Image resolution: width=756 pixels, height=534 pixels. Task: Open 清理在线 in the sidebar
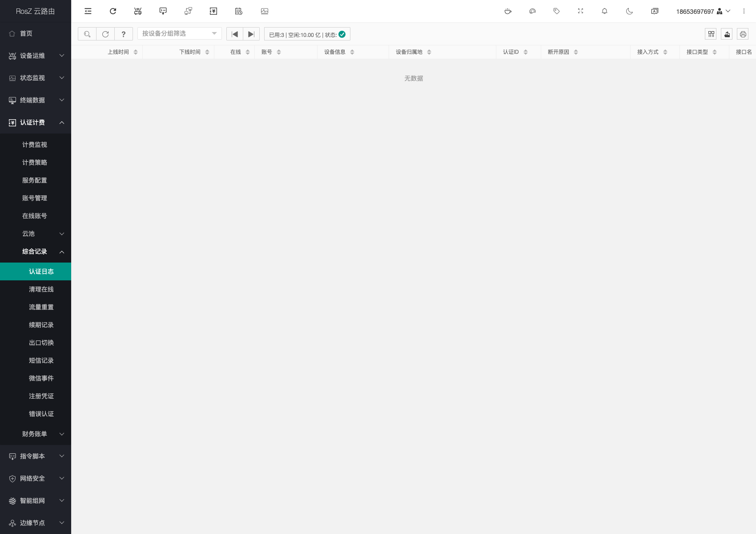click(41, 289)
